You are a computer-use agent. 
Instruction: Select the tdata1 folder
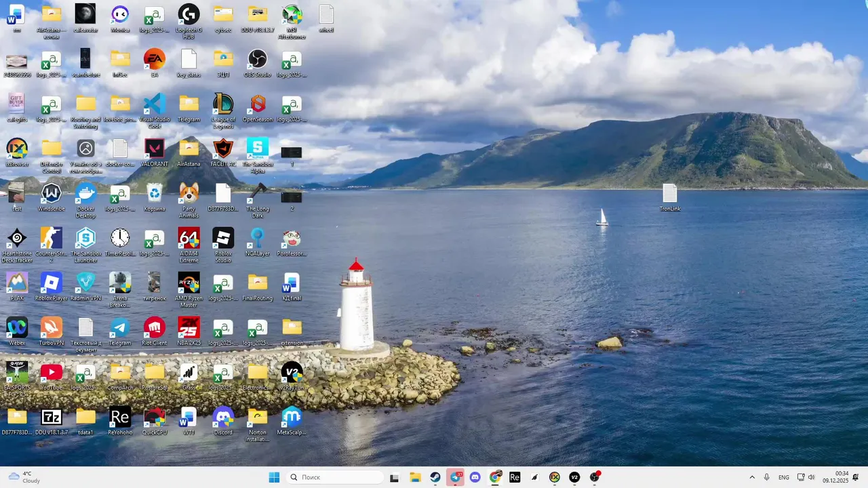(x=85, y=421)
